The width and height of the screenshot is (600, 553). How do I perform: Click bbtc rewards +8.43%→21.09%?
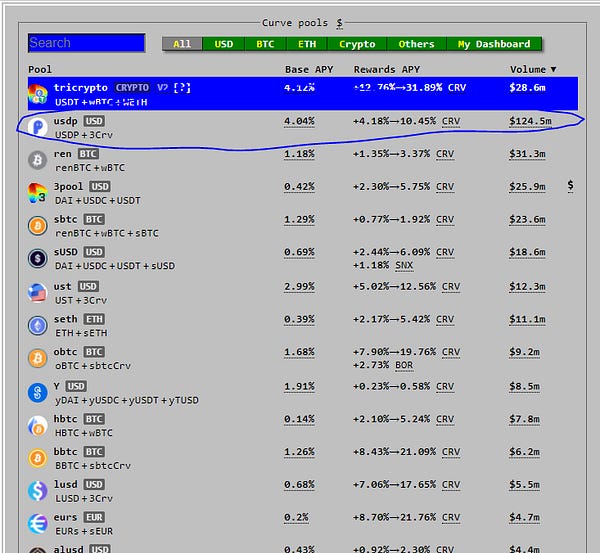[x=395, y=452]
